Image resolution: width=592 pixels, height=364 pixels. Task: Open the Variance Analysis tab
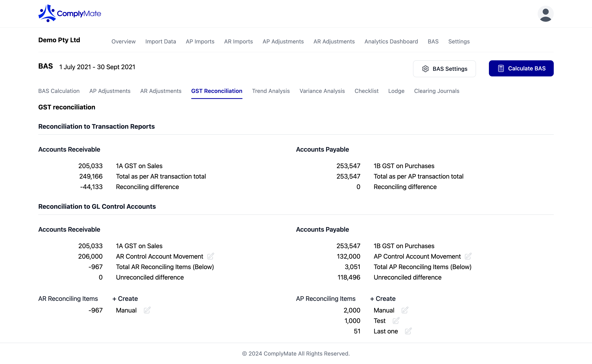point(322,91)
